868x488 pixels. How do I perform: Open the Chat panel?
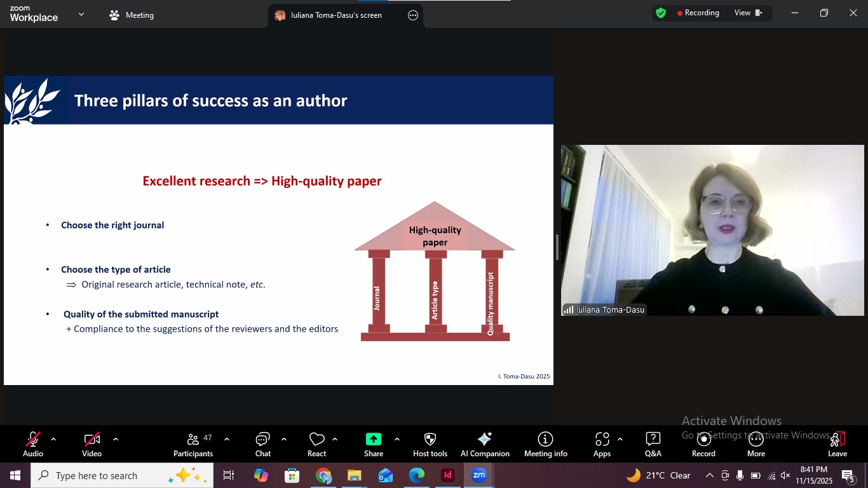coord(263,444)
